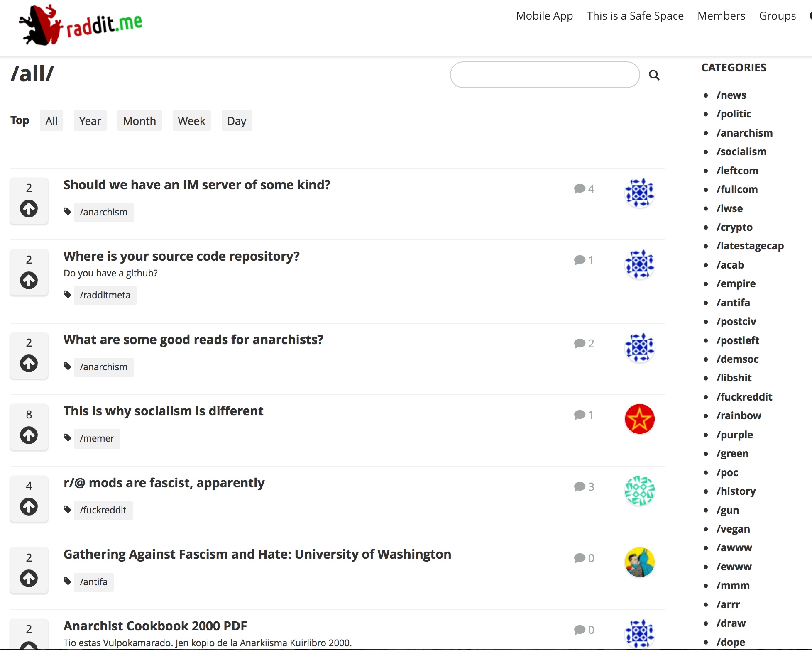Click /anarchism tag under good reads post
The image size is (812, 650).
pos(104,367)
